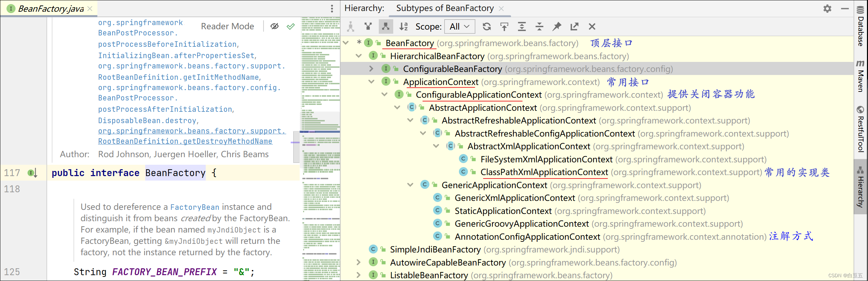The width and height of the screenshot is (868, 281).
Task: Collapse the GenericApplicationContext node
Action: [410, 185]
